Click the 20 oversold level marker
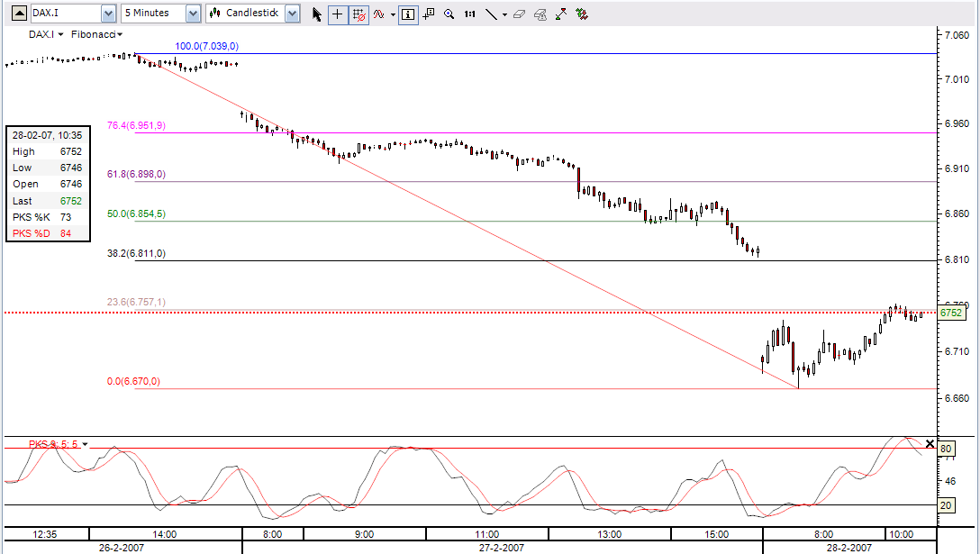Screen dimensions: 980x554 coord(946,505)
